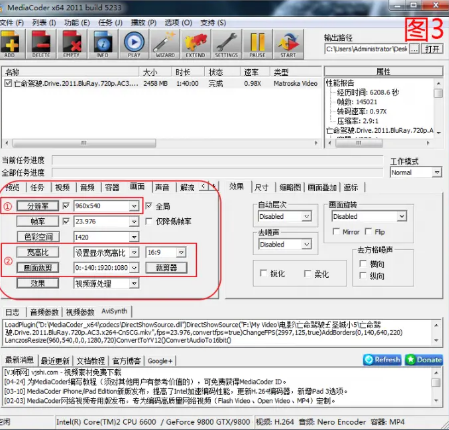Toggle the Flip checkbox
This screenshot has height=430, width=449.
coord(368,231)
